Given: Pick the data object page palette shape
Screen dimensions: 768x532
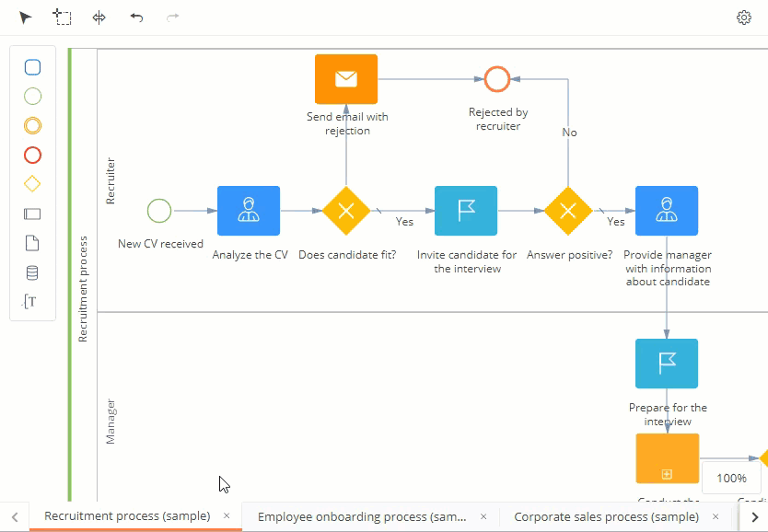Looking at the screenshot, I should point(32,243).
